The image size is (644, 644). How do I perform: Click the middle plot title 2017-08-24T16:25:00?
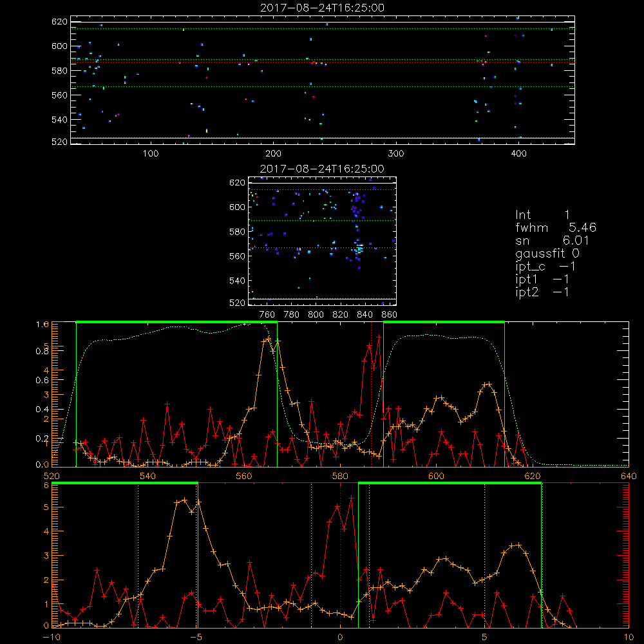pyautogui.click(x=323, y=169)
